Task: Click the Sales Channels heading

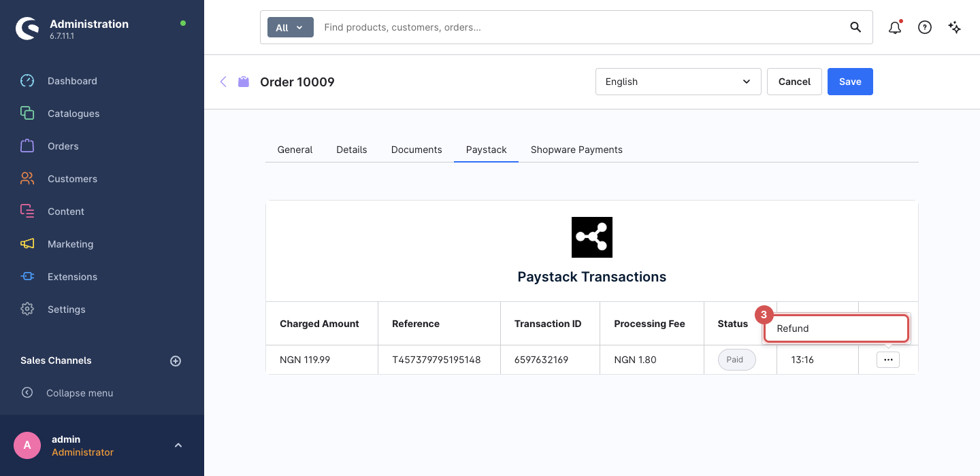Action: pos(56,360)
